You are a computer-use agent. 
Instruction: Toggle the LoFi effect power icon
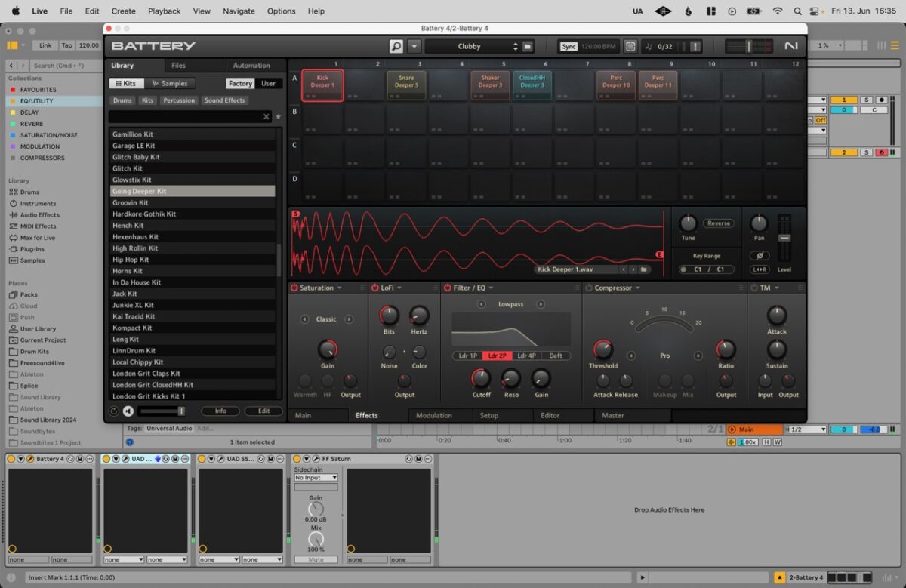point(375,288)
